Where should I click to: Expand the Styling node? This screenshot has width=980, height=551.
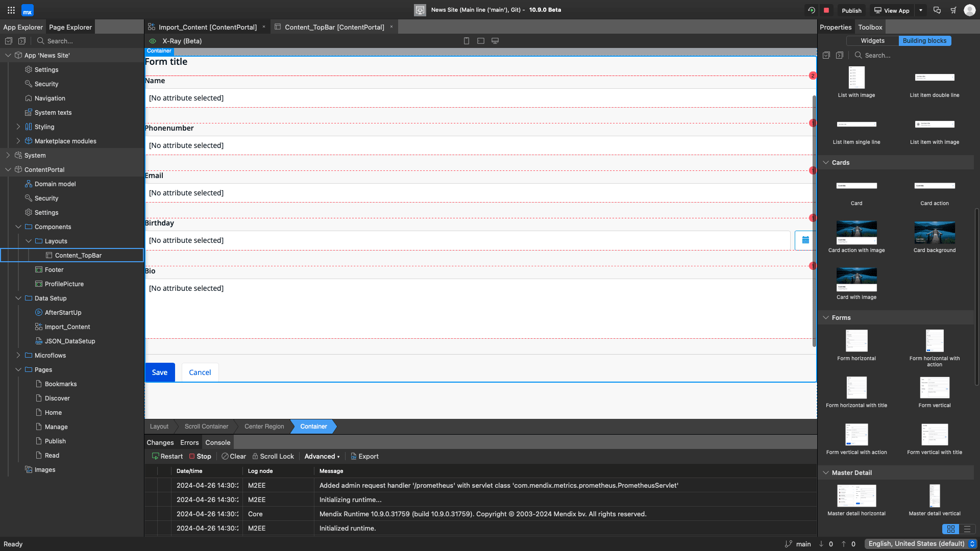pyautogui.click(x=18, y=127)
